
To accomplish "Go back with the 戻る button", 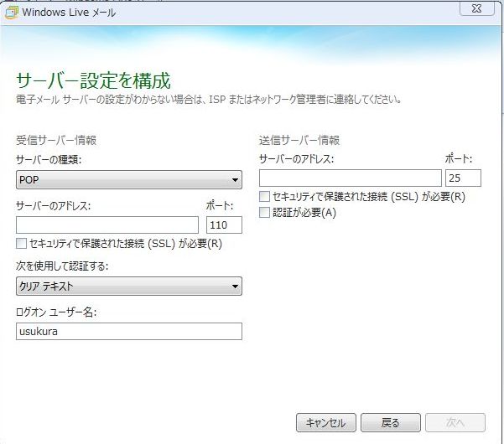I will click(390, 422).
